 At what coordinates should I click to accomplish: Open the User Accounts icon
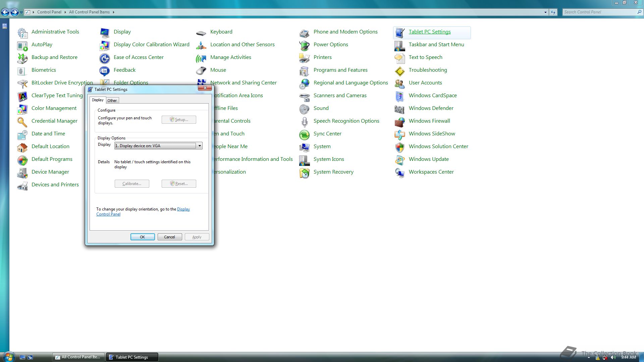coord(400,83)
